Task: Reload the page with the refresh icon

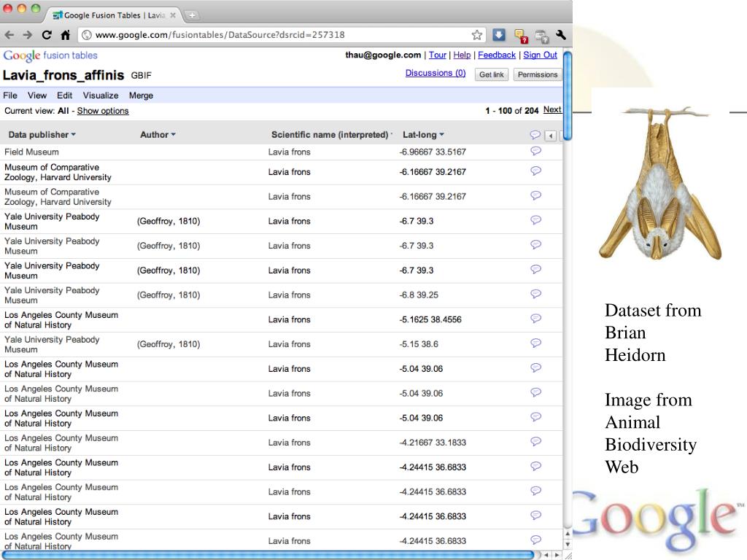Action: coord(47,34)
